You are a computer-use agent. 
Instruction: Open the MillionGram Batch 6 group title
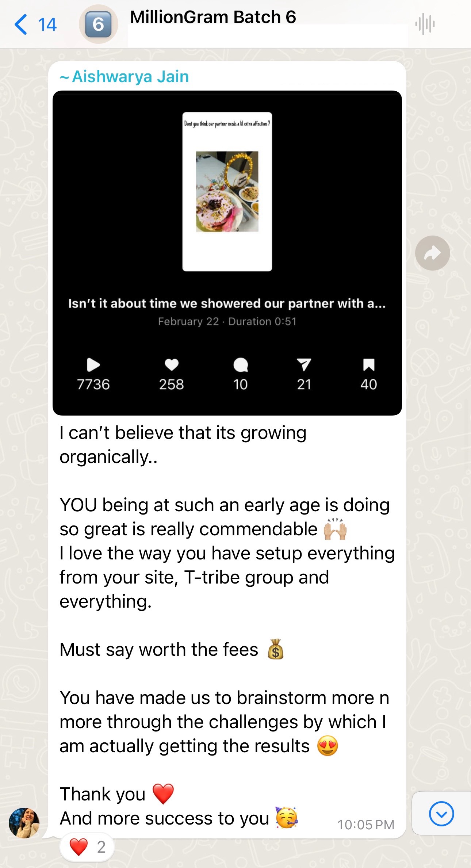(x=213, y=17)
